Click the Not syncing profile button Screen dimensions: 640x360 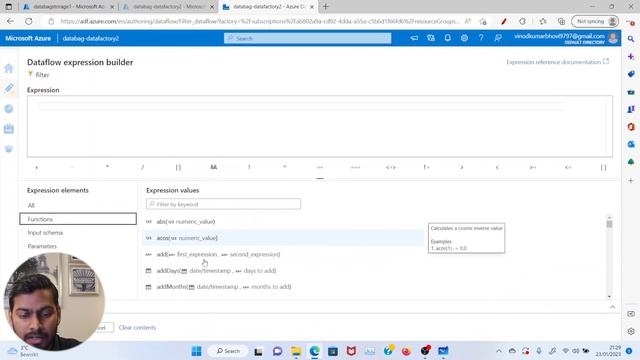pos(595,21)
